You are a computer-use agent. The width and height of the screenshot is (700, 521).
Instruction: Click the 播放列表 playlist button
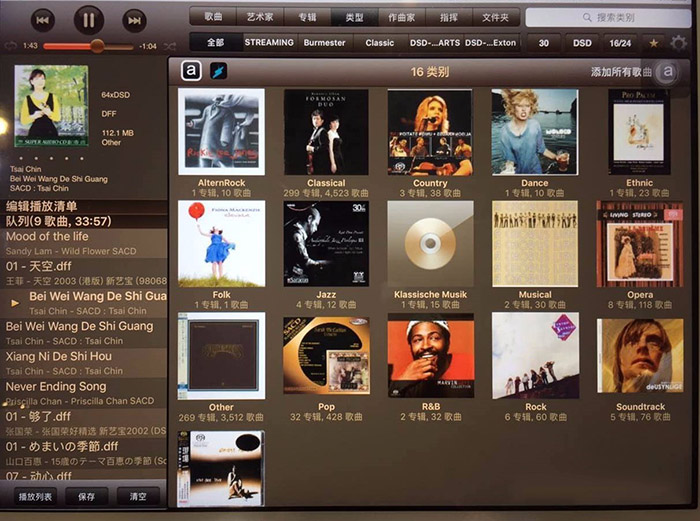[35, 496]
